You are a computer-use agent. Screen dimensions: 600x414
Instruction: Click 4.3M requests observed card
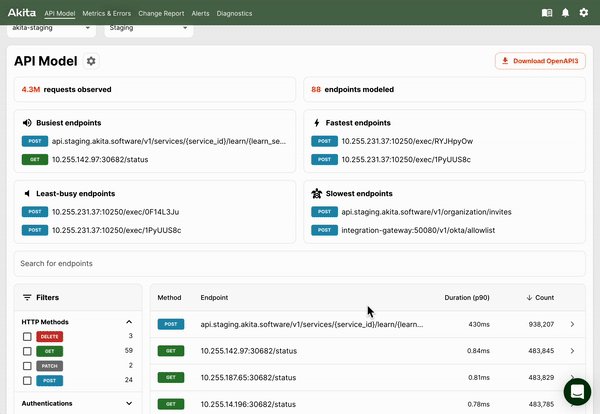tap(155, 90)
